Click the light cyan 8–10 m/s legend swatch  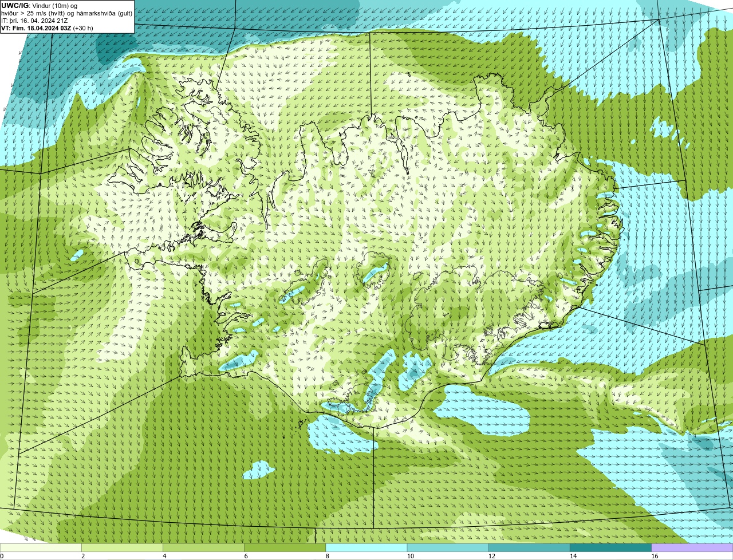pyautogui.click(x=366, y=547)
